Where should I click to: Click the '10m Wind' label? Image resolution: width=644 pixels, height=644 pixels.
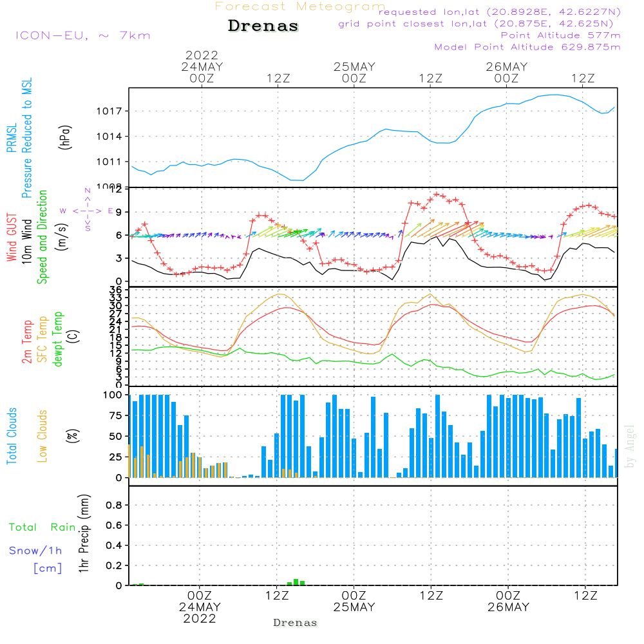coord(26,241)
